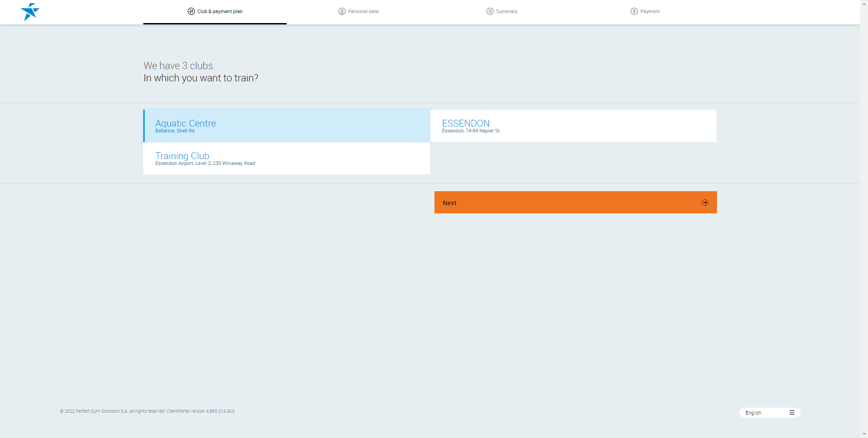
Task: Choose the ESSENDON club option
Action: 573,126
